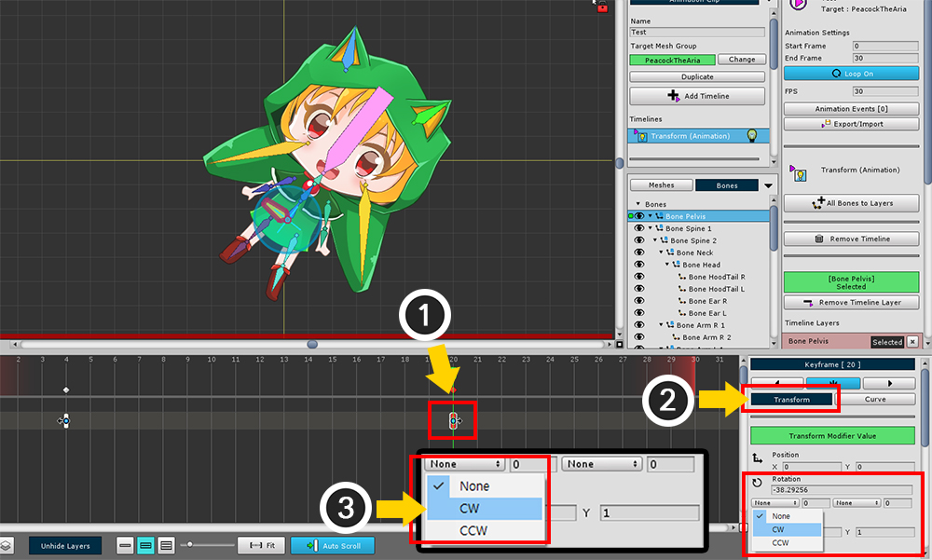The image size is (932, 560).
Task: Toggle the Loop On button
Action: click(851, 74)
